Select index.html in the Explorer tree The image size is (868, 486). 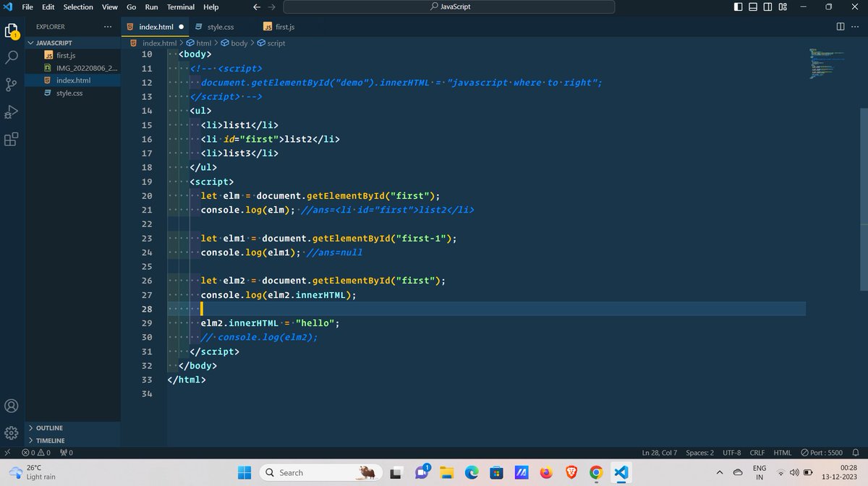tap(72, 80)
